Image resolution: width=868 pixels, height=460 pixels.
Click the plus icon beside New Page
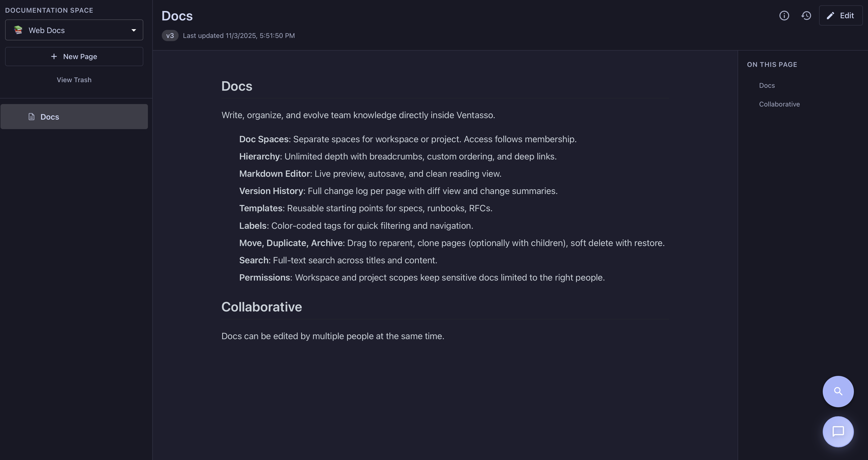(x=54, y=57)
